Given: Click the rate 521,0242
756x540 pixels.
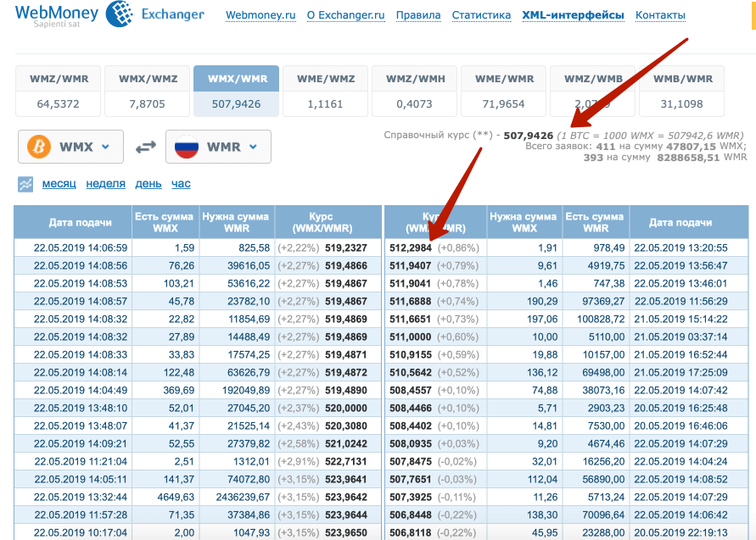Looking at the screenshot, I should pyautogui.click(x=346, y=443).
